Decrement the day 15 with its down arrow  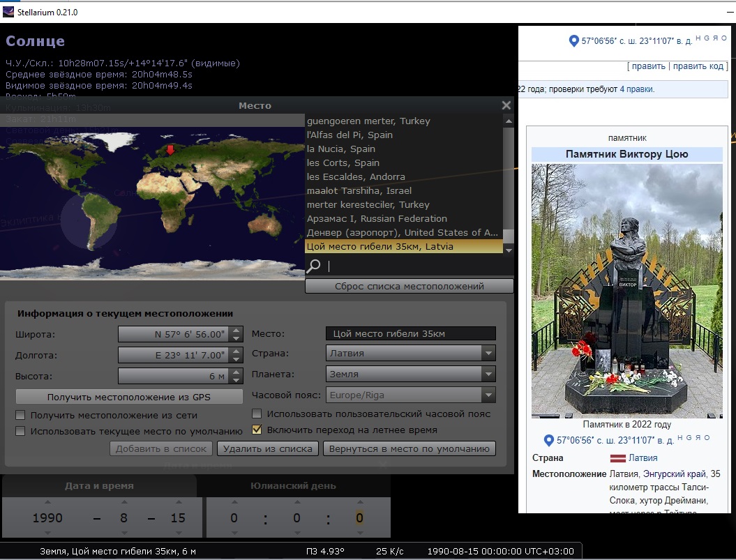[x=179, y=533]
